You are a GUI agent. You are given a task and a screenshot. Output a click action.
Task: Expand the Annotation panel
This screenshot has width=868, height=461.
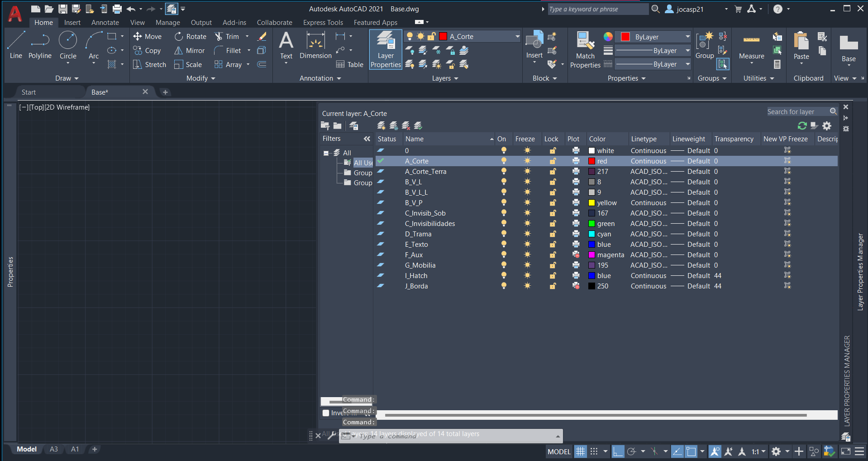[x=320, y=78]
